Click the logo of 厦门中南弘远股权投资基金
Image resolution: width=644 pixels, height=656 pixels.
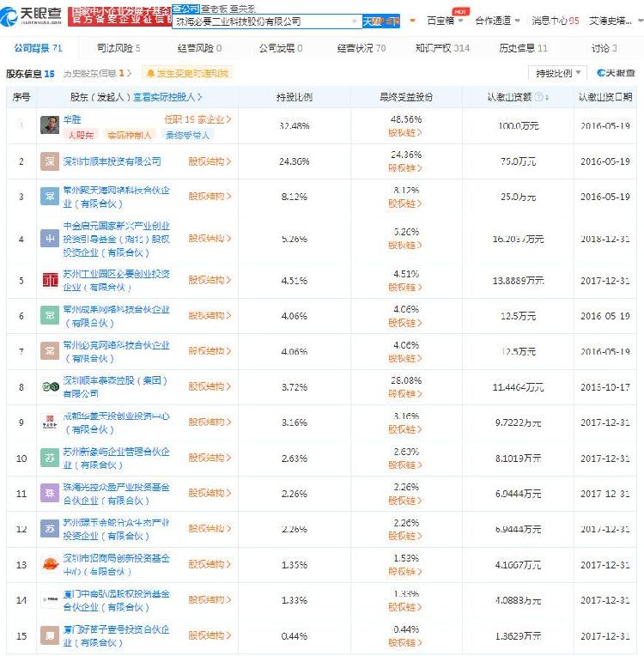coord(50,599)
